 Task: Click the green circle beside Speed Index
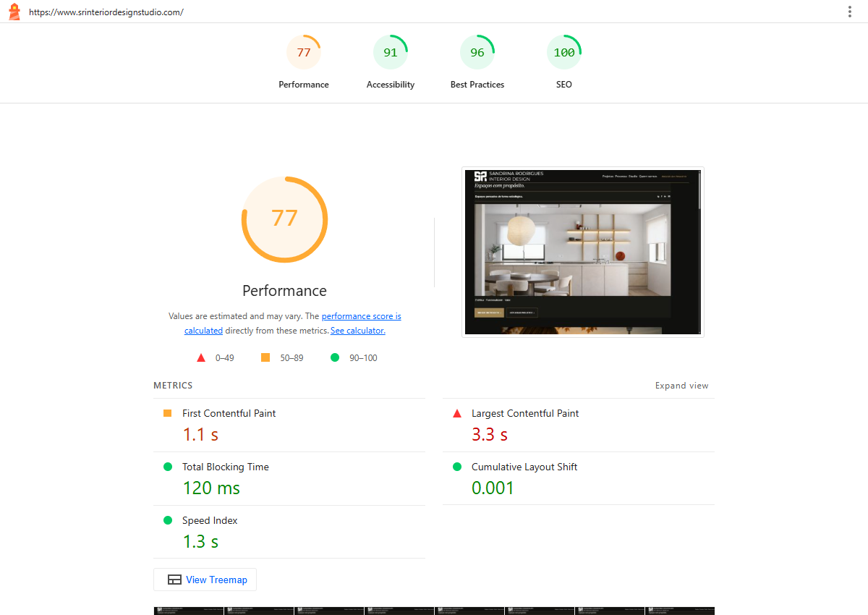click(x=168, y=520)
